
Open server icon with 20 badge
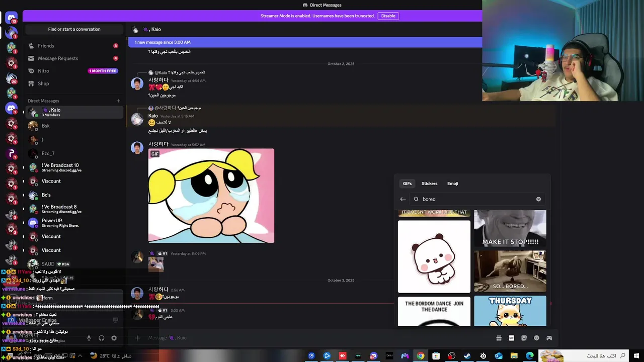pyautogui.click(x=11, y=78)
